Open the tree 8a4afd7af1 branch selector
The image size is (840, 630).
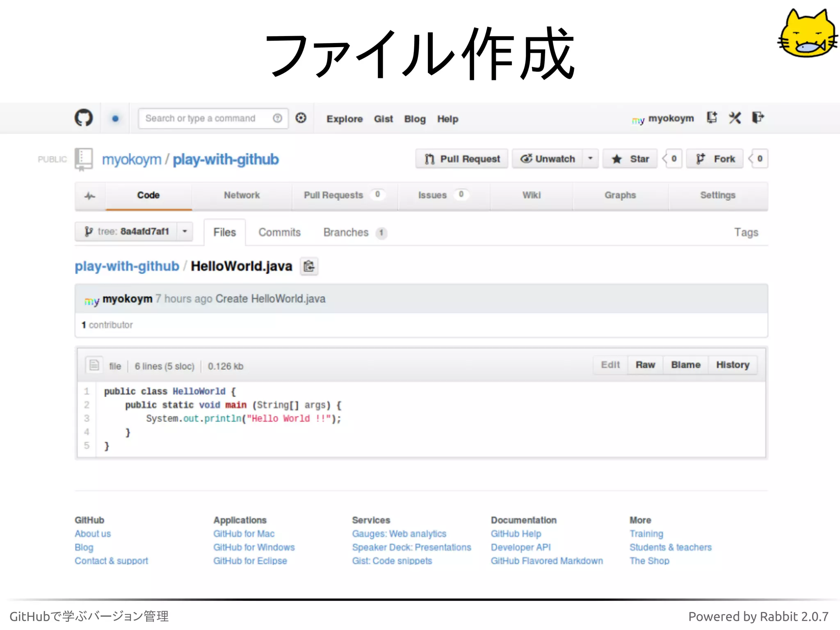[x=134, y=232]
